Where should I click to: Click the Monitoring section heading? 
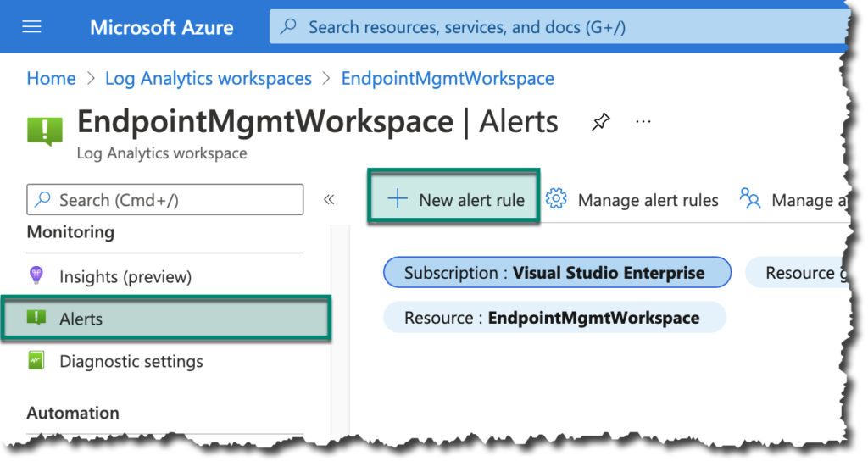pos(70,232)
